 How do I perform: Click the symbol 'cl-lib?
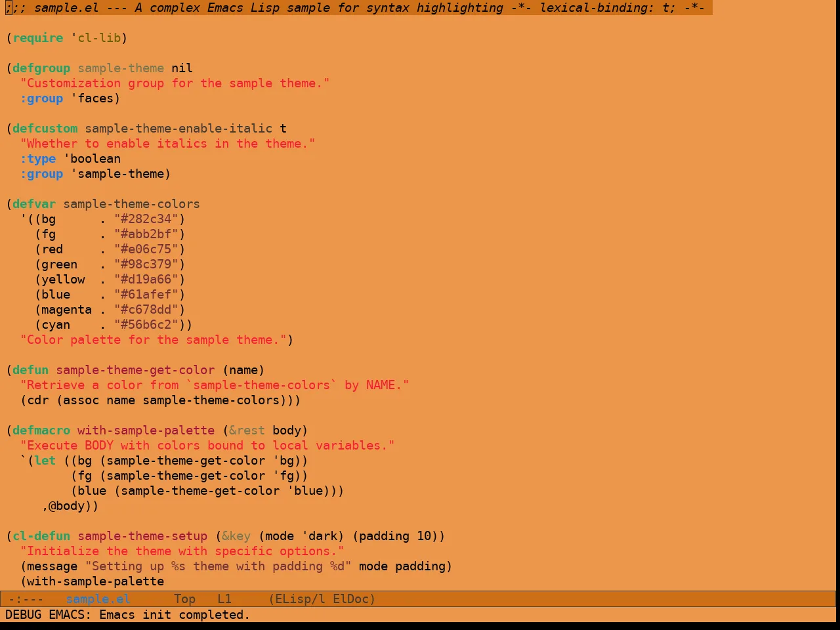point(96,38)
